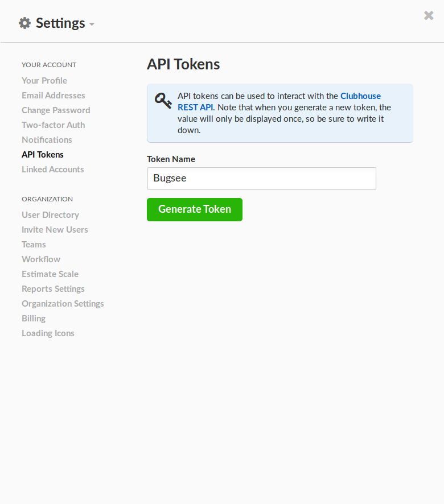The width and height of the screenshot is (444, 504).
Task: Open Workflow settings
Action: (x=40, y=259)
